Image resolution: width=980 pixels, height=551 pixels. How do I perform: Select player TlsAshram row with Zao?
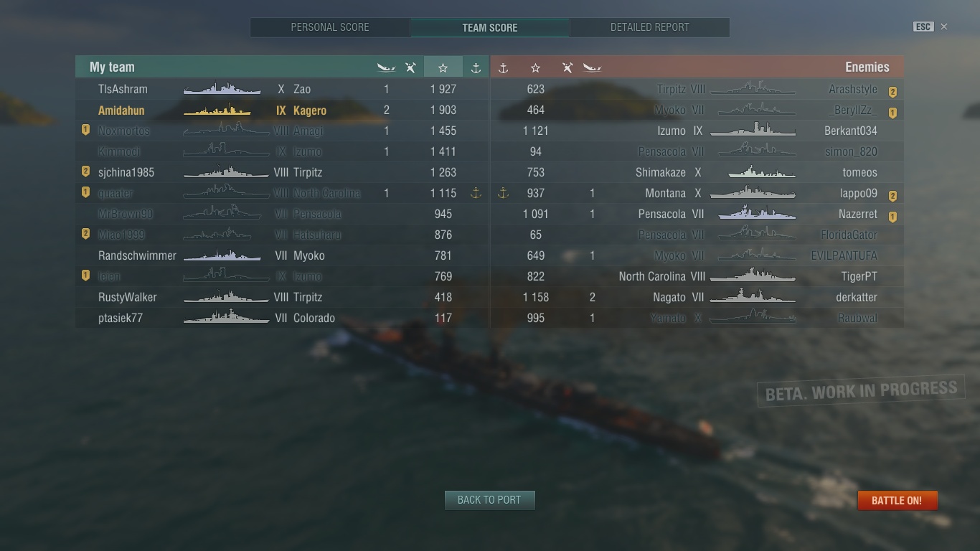point(282,89)
